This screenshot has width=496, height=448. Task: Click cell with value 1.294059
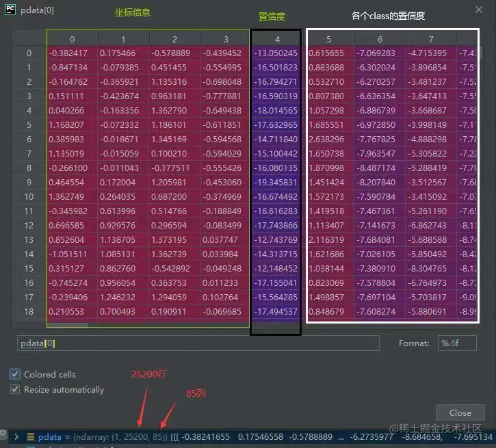click(175, 298)
